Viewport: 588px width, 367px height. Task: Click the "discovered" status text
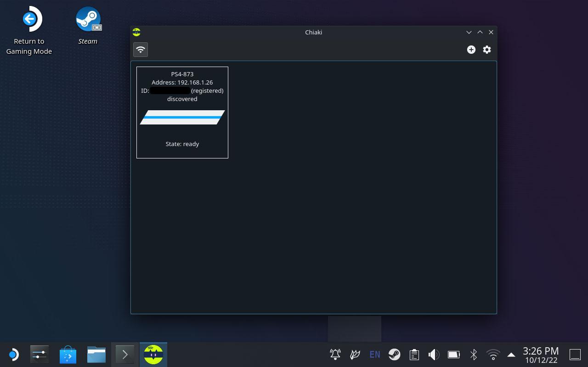pyautogui.click(x=182, y=99)
